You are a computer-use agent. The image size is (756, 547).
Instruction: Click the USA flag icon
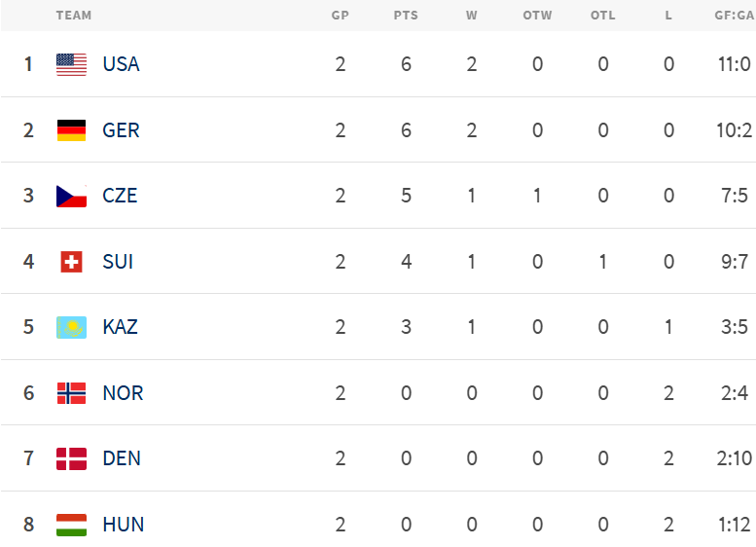point(71,64)
